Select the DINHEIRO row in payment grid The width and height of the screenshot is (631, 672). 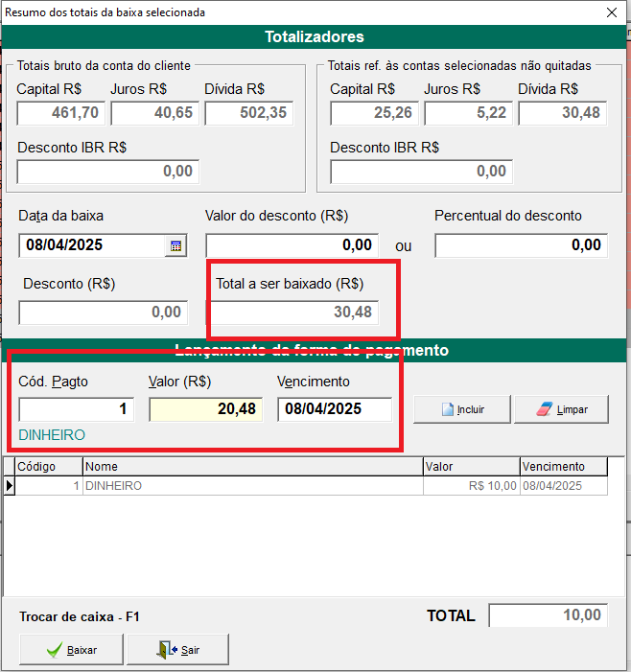pos(252,486)
